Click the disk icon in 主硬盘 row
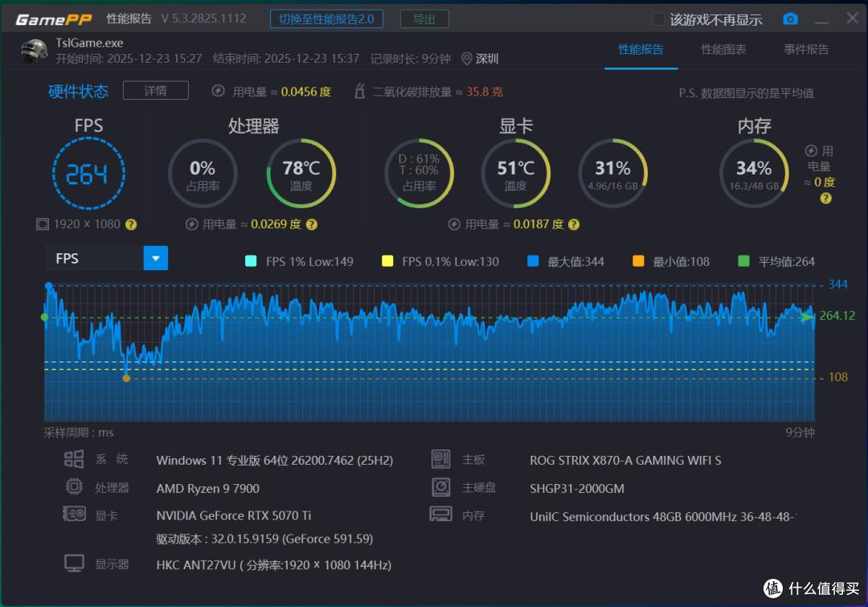This screenshot has width=868, height=607. tap(441, 487)
